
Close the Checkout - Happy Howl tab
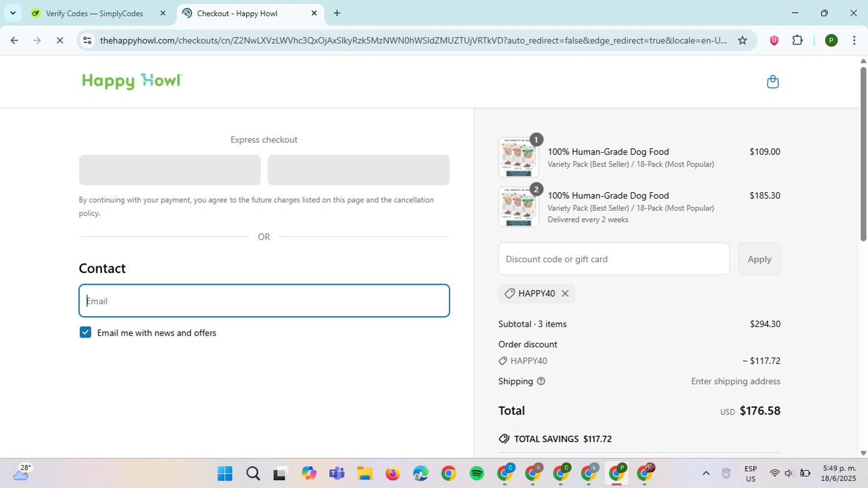(x=314, y=13)
